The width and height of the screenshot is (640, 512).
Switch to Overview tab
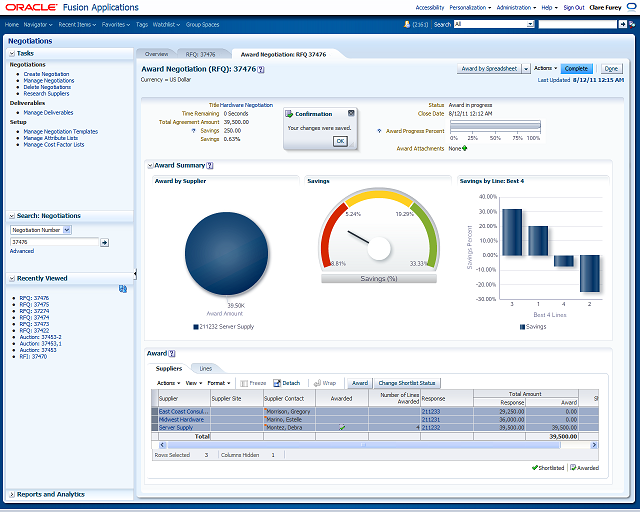click(x=156, y=54)
